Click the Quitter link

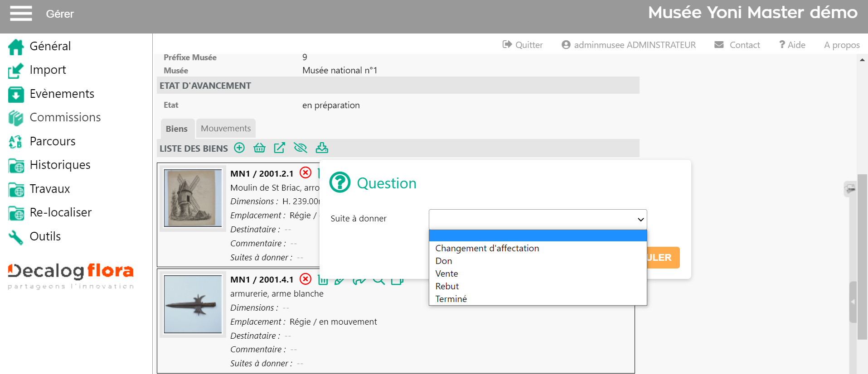(523, 45)
